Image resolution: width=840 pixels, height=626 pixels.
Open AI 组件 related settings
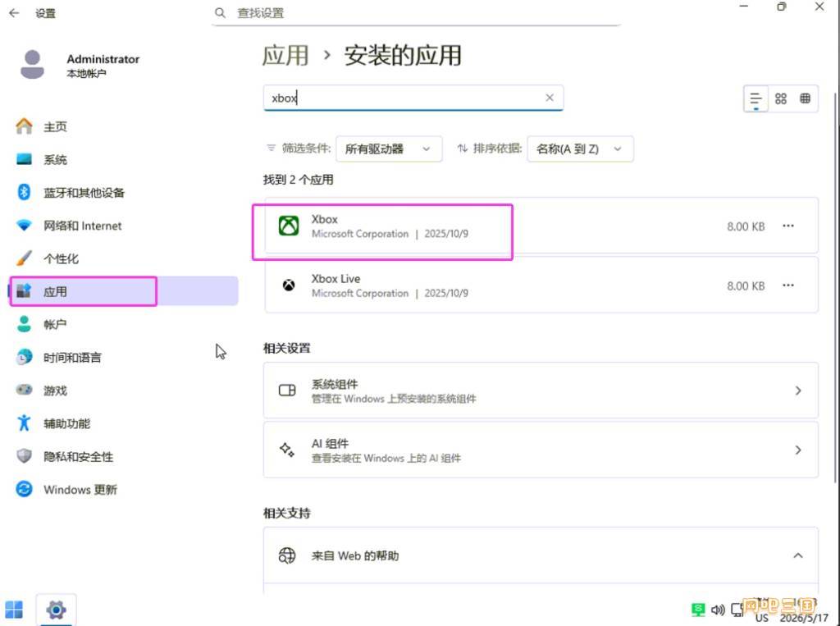tap(541, 450)
